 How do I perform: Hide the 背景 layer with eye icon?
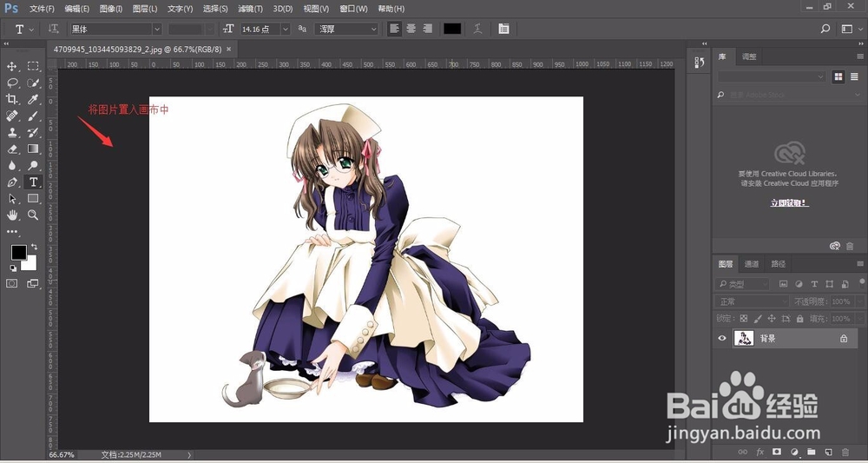722,338
